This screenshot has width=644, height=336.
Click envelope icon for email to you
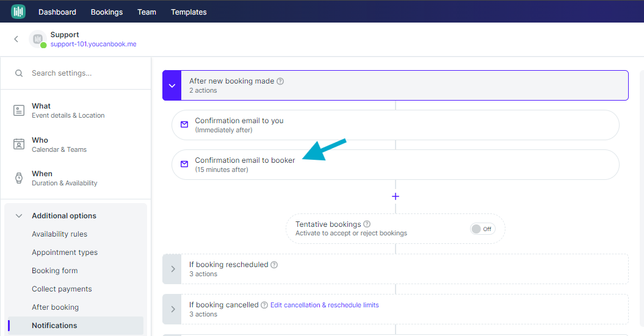[x=184, y=124]
